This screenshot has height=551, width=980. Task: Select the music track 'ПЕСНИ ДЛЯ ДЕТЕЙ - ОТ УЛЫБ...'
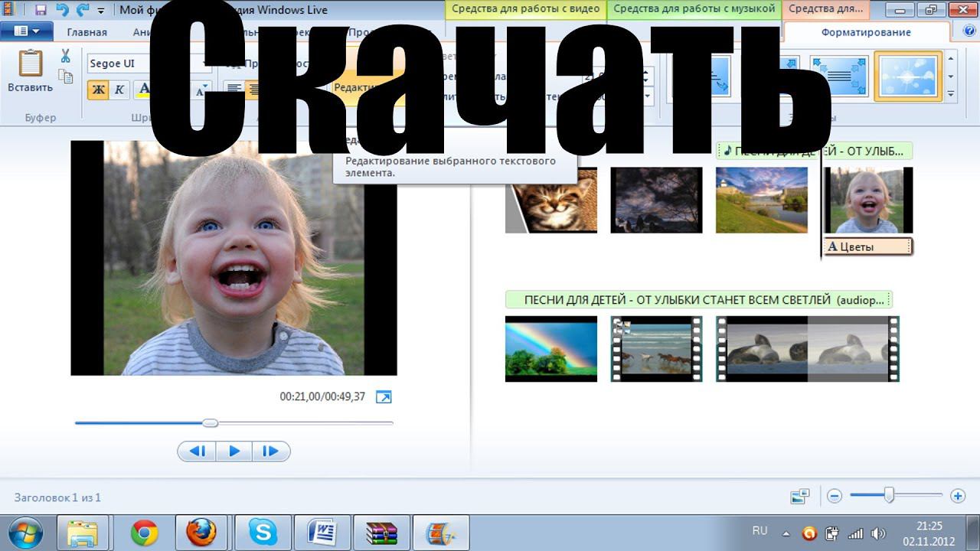815,151
